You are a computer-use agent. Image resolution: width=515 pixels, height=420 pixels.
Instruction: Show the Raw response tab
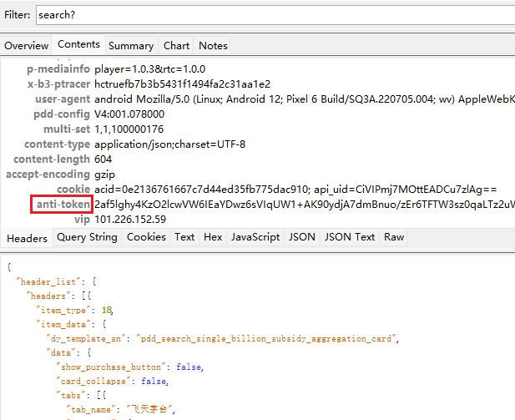tap(394, 237)
